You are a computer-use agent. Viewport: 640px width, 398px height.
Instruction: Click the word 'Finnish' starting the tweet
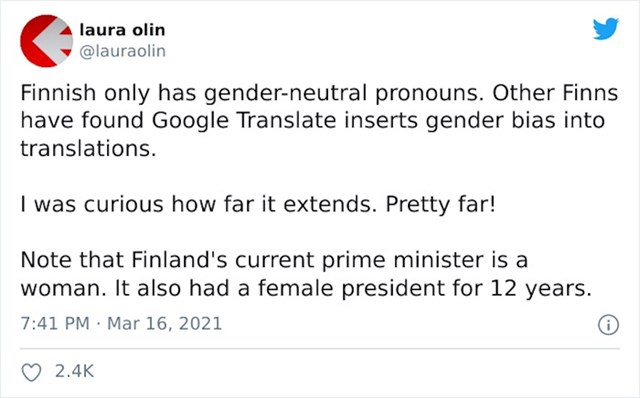(58, 93)
